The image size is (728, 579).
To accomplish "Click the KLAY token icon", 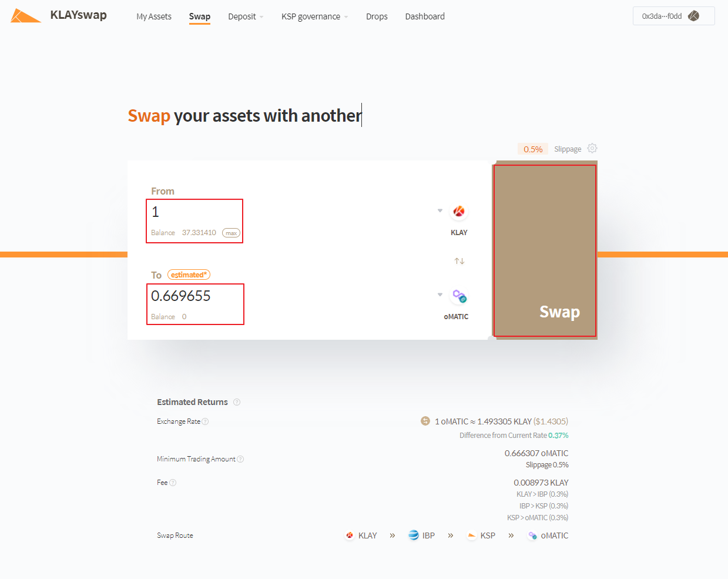I will click(x=459, y=211).
